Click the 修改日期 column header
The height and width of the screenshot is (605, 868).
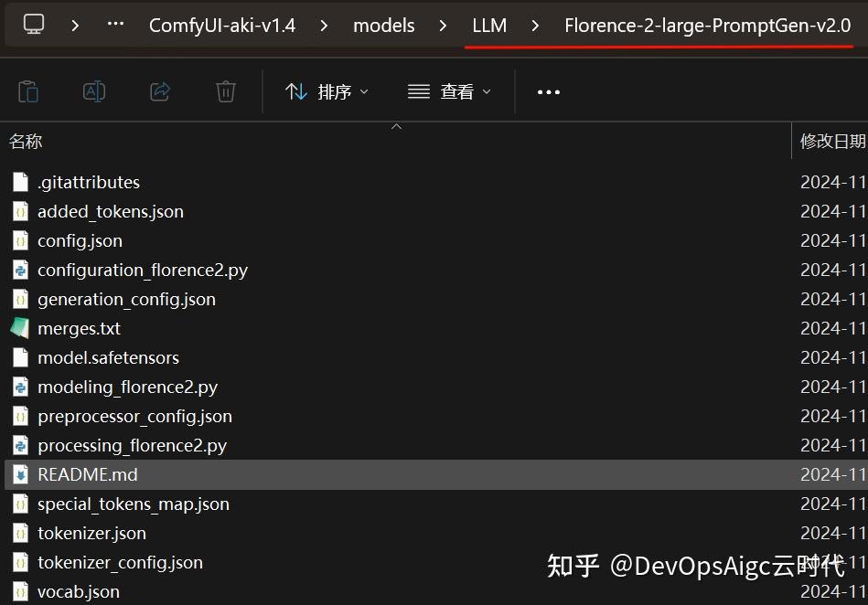830,141
